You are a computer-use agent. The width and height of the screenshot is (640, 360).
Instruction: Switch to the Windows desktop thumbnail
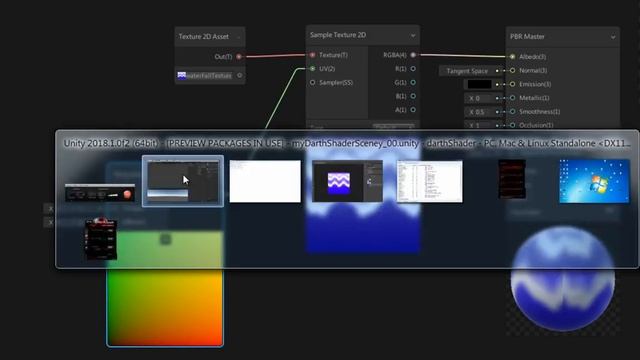pos(594,181)
